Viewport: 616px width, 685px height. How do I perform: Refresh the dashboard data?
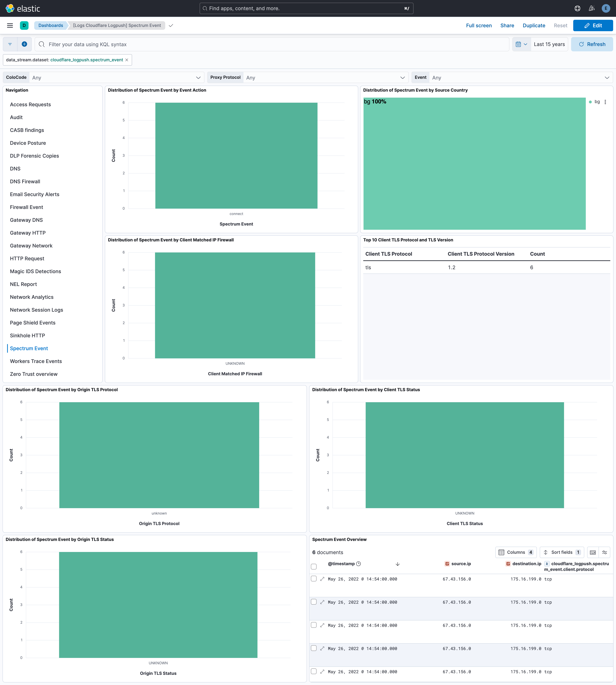pyautogui.click(x=592, y=44)
